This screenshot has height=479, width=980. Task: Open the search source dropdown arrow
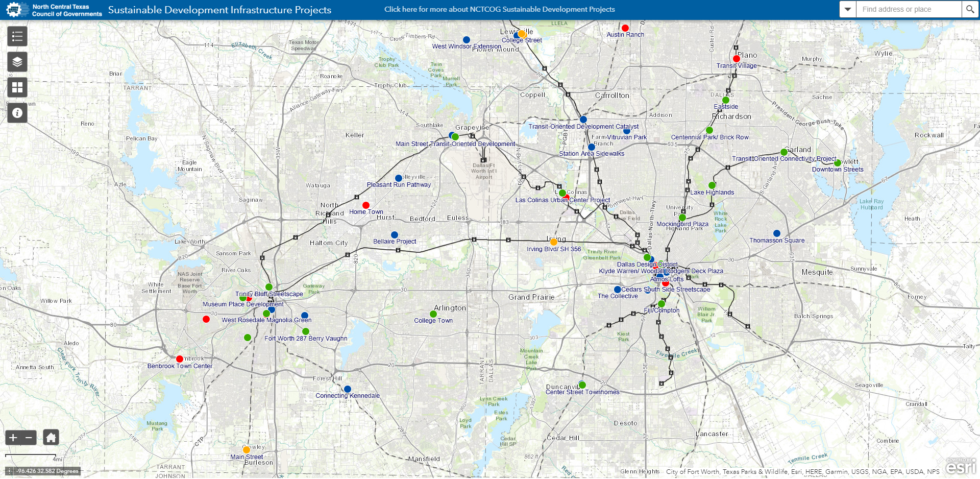pos(847,9)
